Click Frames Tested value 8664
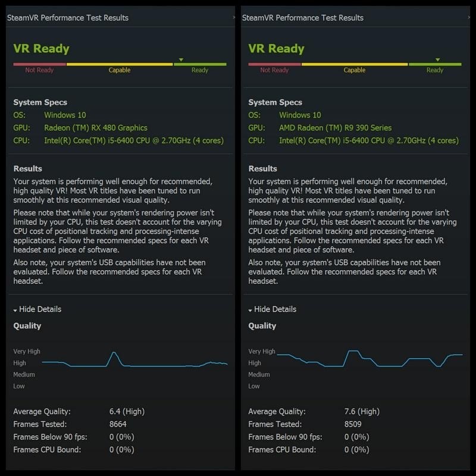476x476 pixels. 118,424
